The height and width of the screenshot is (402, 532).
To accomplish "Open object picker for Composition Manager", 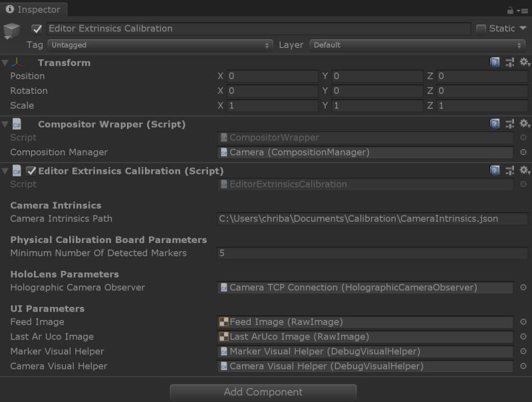I will click(x=523, y=152).
